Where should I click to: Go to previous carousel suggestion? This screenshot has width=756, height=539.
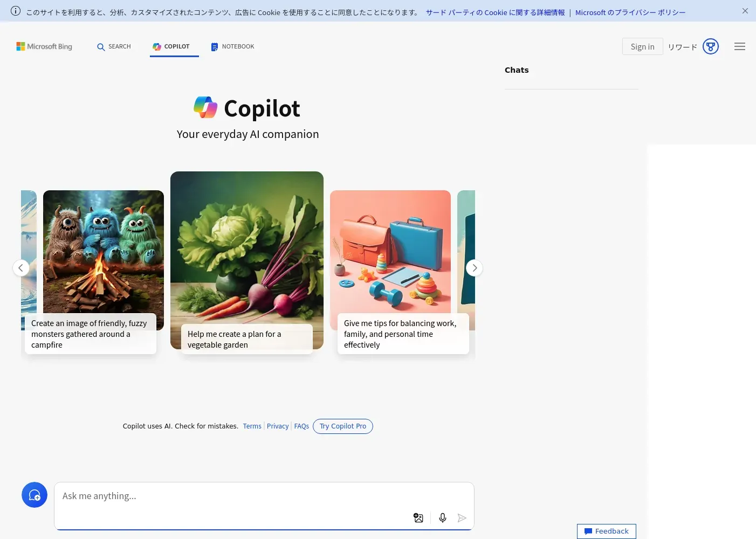point(21,268)
